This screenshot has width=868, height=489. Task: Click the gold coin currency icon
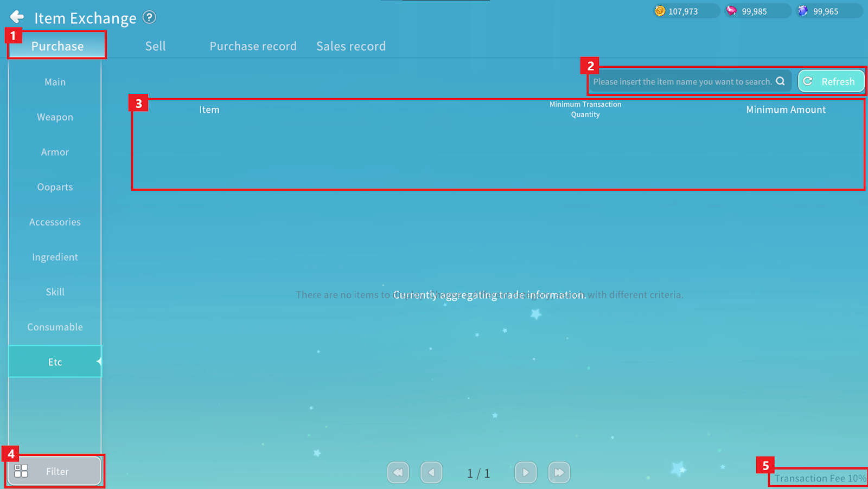[x=660, y=11]
